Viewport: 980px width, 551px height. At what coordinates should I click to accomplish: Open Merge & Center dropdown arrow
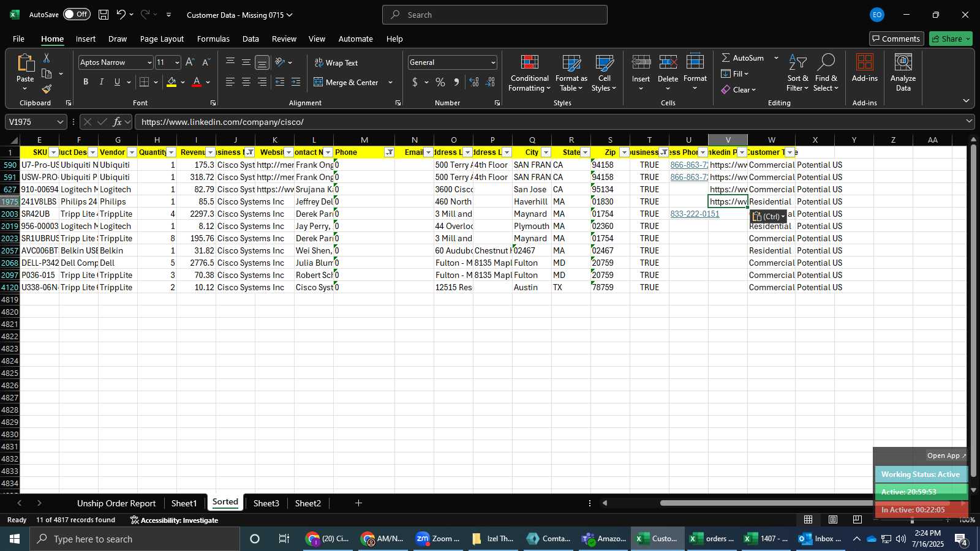point(390,83)
